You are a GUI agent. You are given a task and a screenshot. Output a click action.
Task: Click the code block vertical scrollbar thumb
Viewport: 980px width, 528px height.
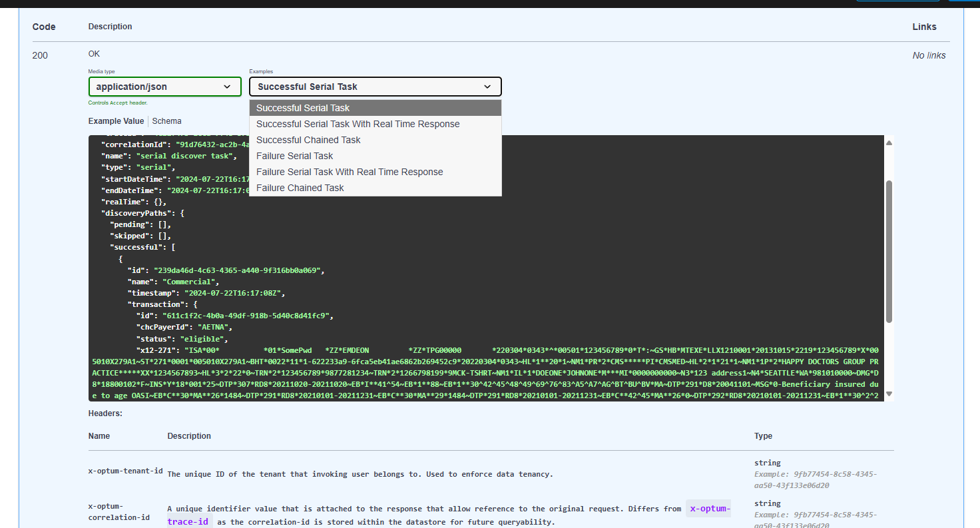[889, 252]
